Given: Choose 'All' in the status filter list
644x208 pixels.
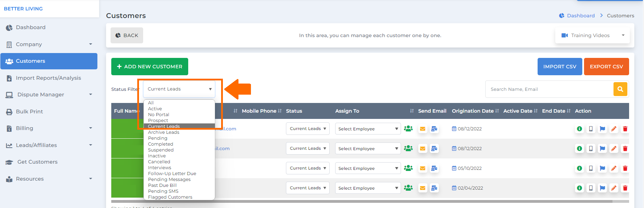Looking at the screenshot, I should click(x=179, y=103).
